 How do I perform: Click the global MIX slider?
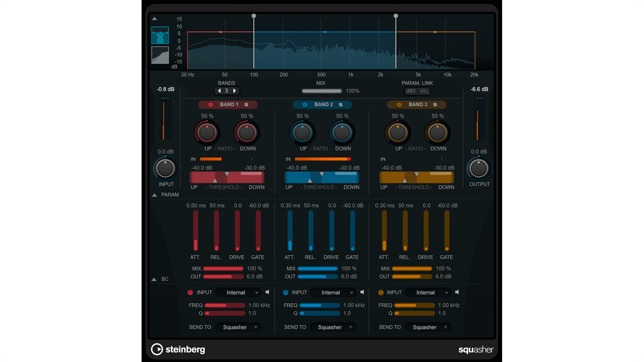[x=322, y=91]
